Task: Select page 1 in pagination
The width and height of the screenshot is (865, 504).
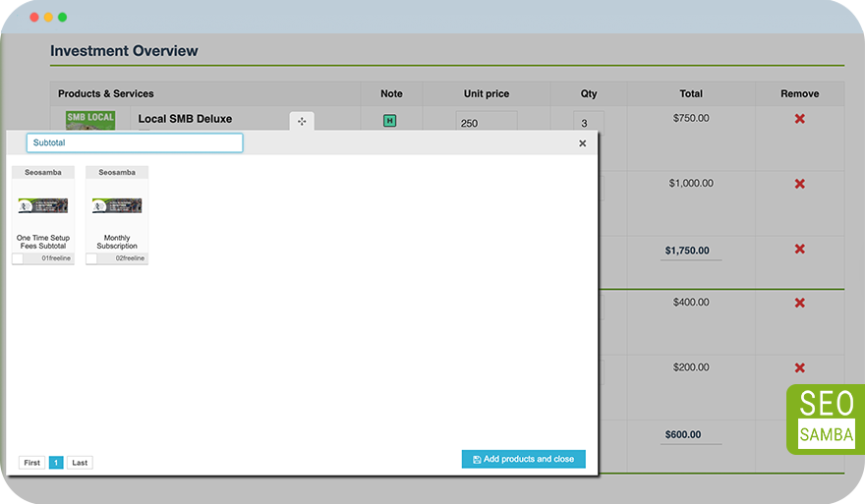Action: point(56,463)
